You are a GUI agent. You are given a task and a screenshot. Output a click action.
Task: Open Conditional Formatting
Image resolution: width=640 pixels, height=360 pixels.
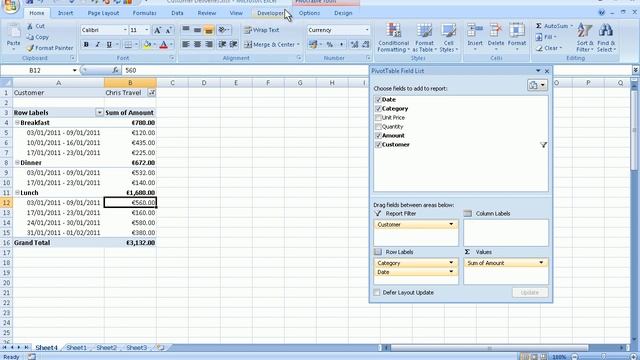(393, 38)
